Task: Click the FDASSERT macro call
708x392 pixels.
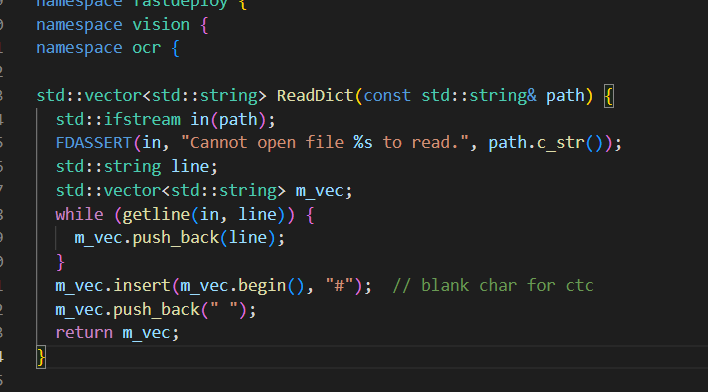Action: pos(93,143)
